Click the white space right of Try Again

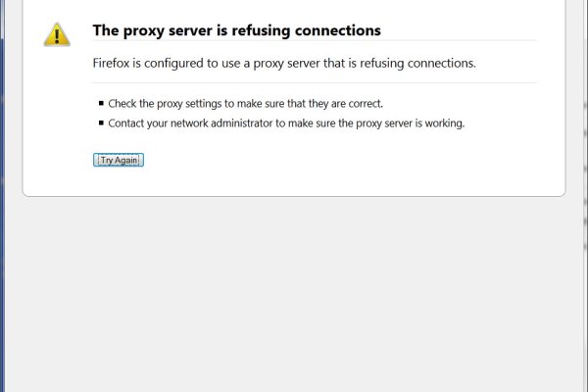coord(343,160)
